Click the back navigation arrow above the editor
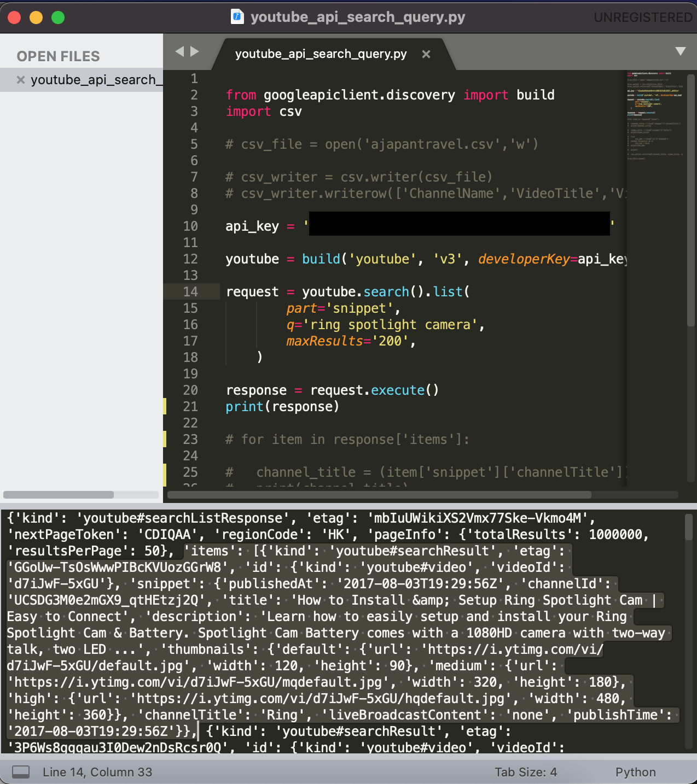 (179, 51)
